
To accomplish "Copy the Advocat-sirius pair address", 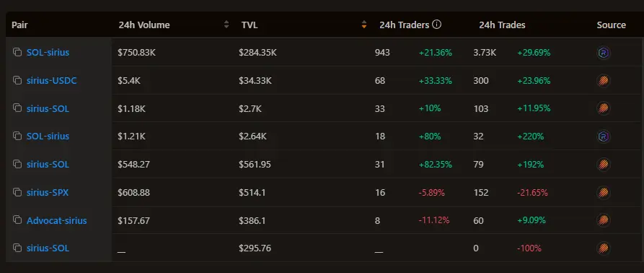I will coord(17,220).
